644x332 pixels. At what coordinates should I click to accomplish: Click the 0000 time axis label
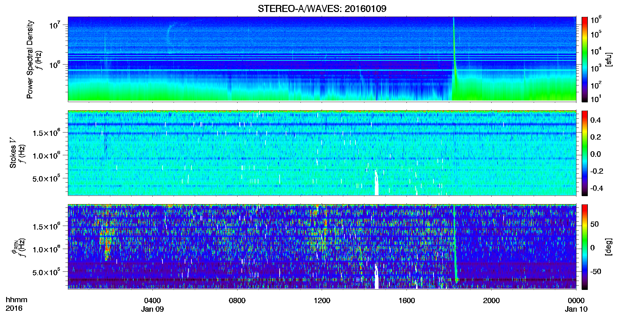[576, 300]
